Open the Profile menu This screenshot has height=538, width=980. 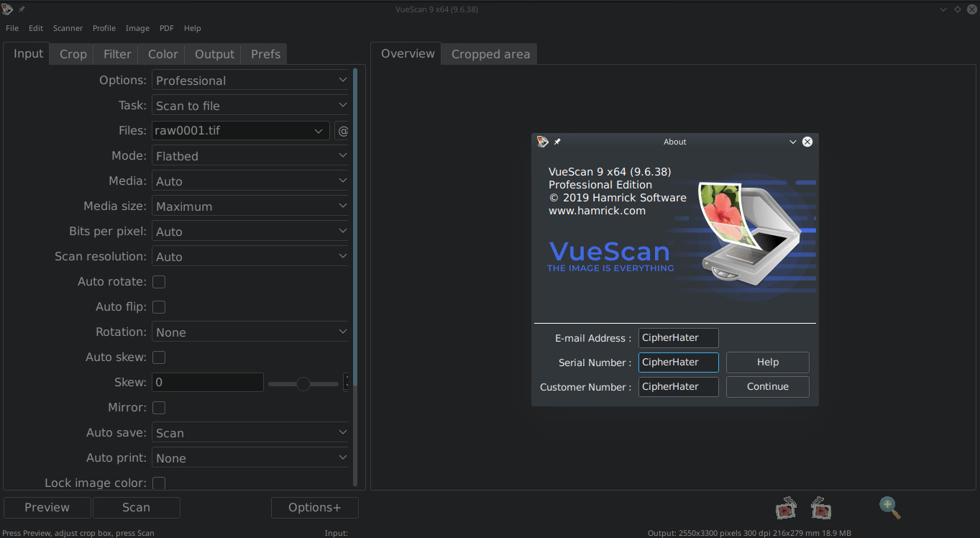pyautogui.click(x=104, y=28)
